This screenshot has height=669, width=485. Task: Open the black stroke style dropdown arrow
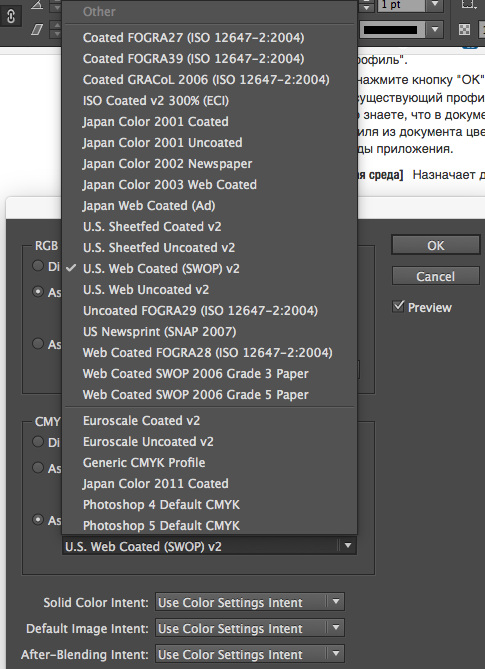(x=435, y=29)
